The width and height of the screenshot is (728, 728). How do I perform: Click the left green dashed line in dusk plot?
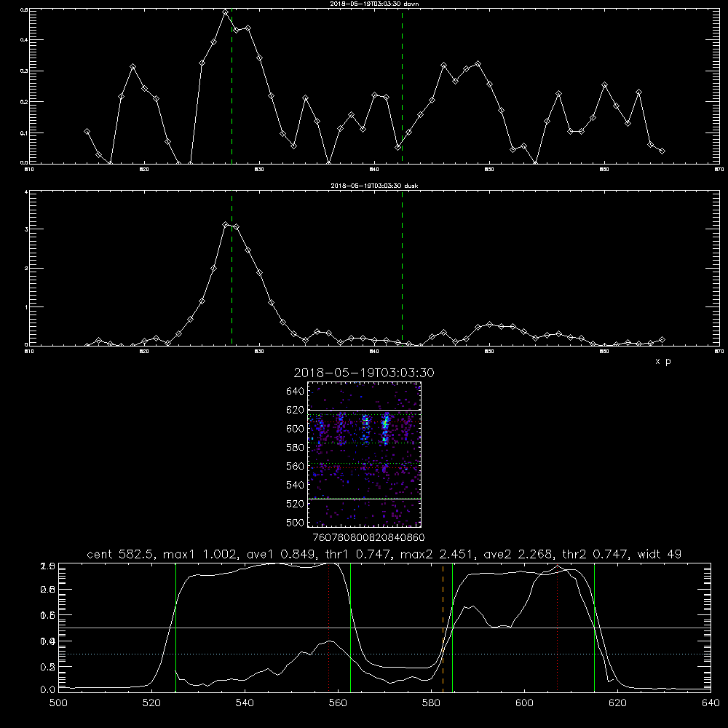pyautogui.click(x=232, y=269)
